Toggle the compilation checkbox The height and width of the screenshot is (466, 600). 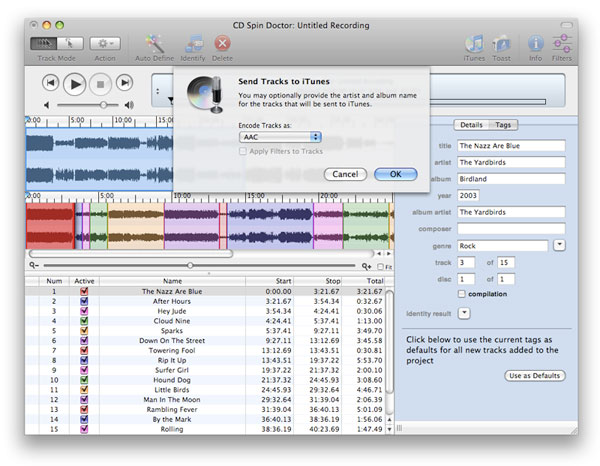pyautogui.click(x=462, y=294)
